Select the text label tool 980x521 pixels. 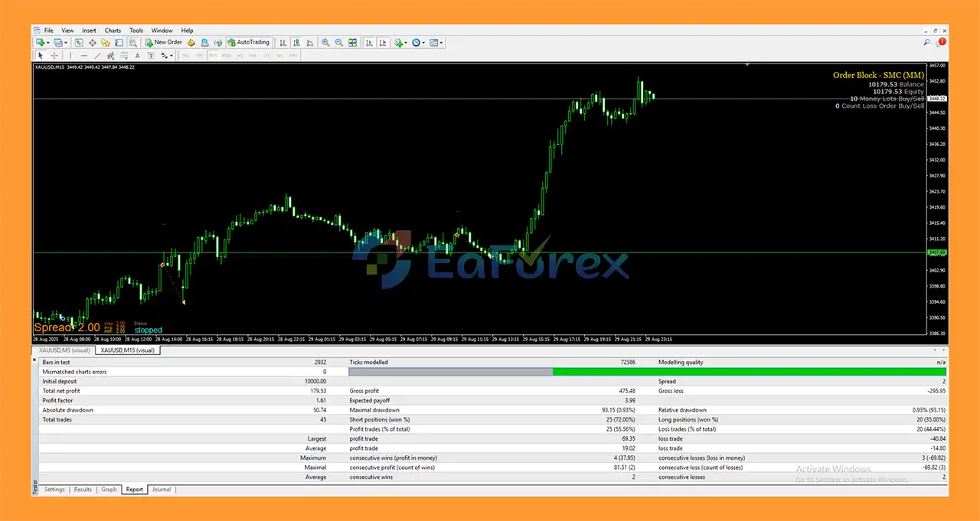138,56
